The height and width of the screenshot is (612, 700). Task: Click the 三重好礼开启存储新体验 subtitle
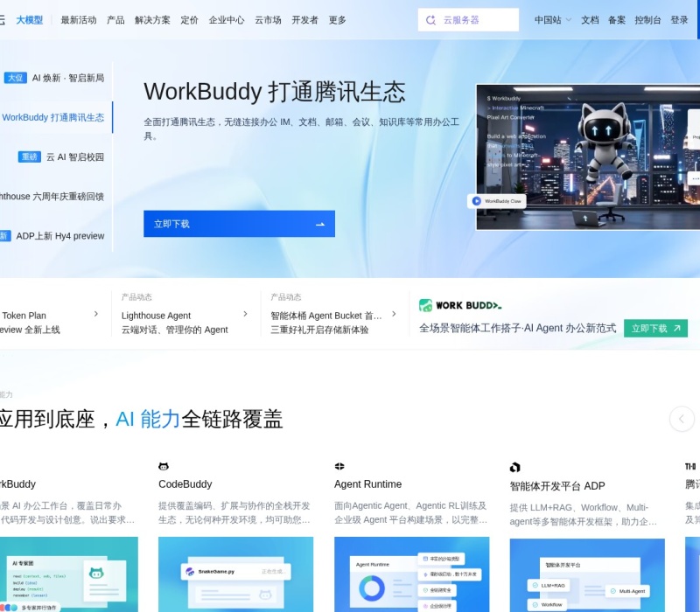pos(319,330)
